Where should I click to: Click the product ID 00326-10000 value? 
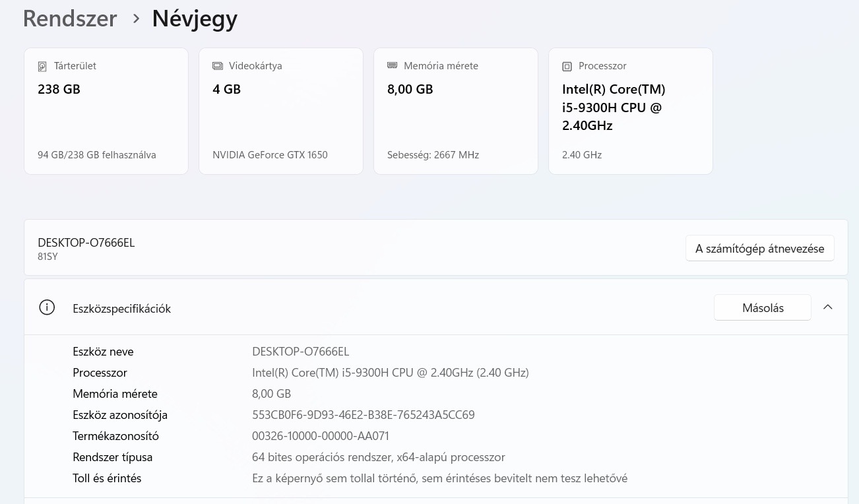[320, 436]
